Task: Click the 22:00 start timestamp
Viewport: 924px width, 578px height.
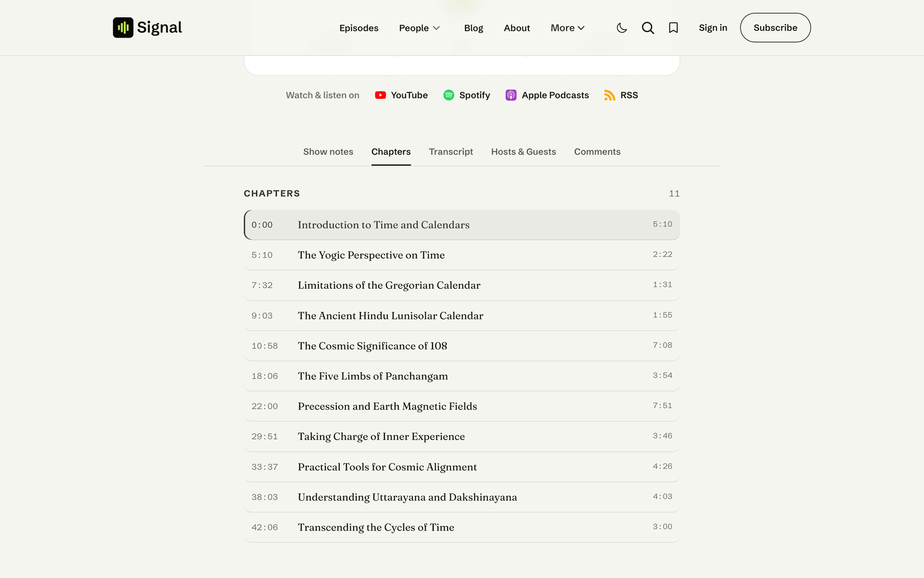Action: point(265,407)
